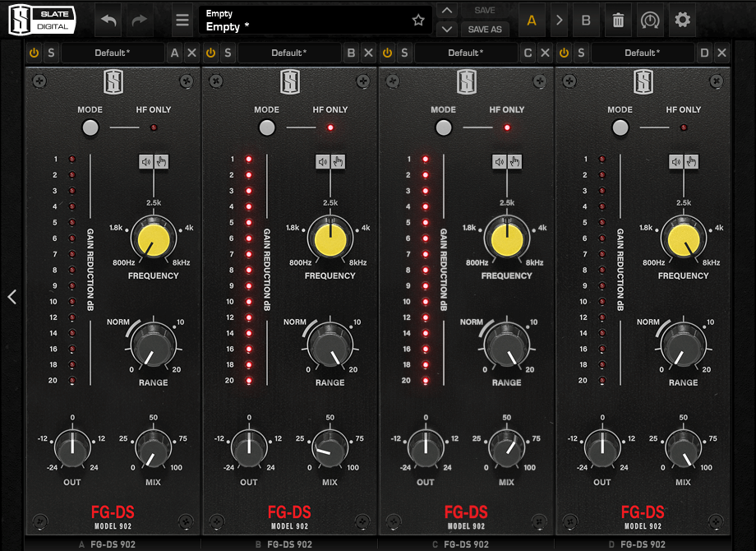Click the undo arrow icon
756x551 pixels.
(x=108, y=20)
